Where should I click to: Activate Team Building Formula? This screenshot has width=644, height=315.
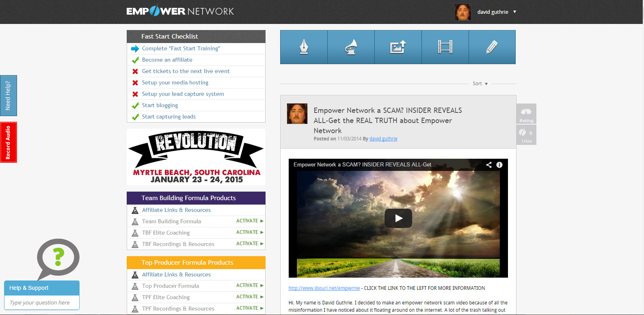click(x=250, y=221)
